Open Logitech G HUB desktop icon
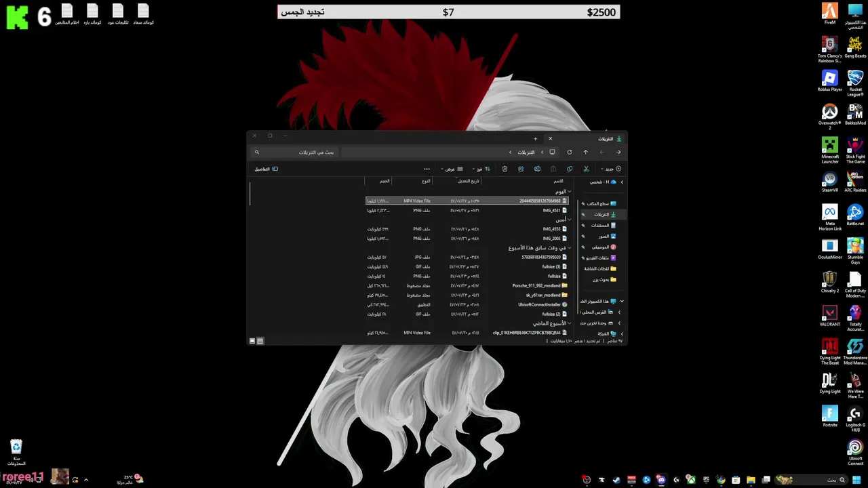Image resolution: width=868 pixels, height=488 pixels. (855, 419)
